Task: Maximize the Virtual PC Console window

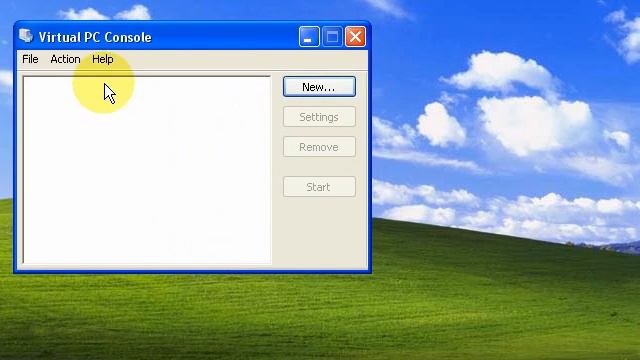Action: click(332, 37)
